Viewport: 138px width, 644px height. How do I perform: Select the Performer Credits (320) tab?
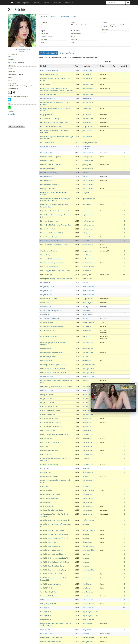49,53
